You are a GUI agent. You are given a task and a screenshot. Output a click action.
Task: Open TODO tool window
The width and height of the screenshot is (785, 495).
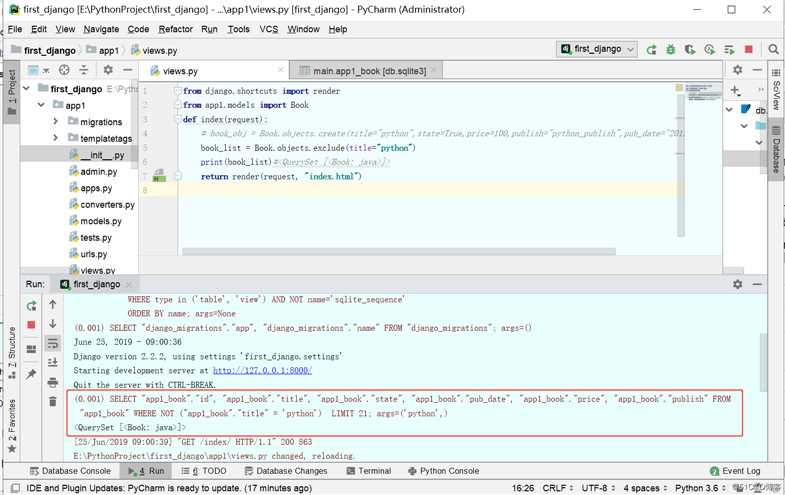(203, 471)
